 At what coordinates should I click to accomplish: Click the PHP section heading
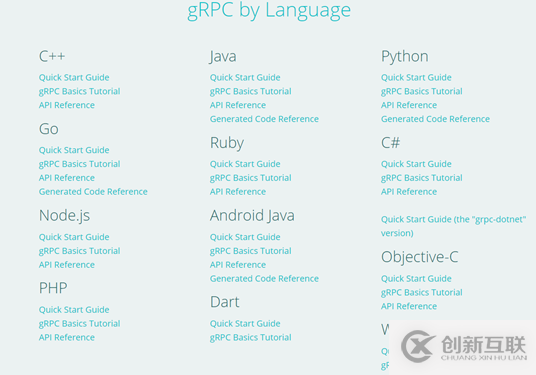point(53,288)
